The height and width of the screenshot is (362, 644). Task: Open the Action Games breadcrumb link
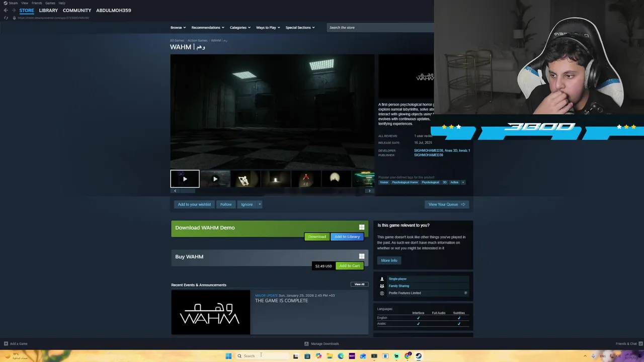[197, 40]
